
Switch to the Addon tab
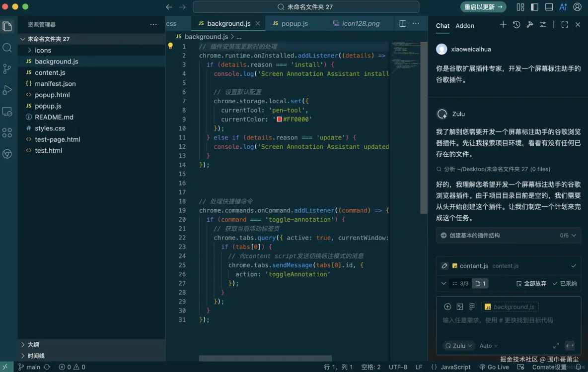tap(465, 26)
